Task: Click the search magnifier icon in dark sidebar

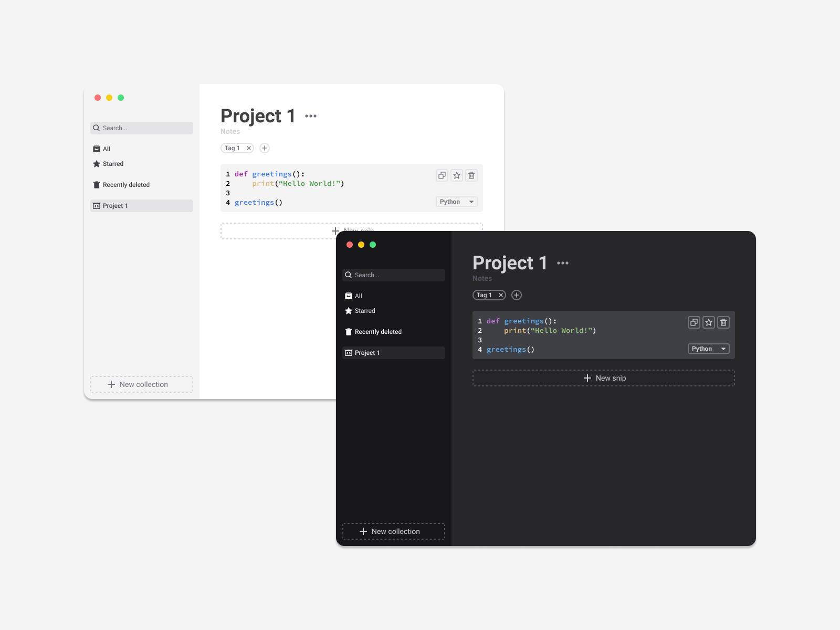Action: point(349,275)
